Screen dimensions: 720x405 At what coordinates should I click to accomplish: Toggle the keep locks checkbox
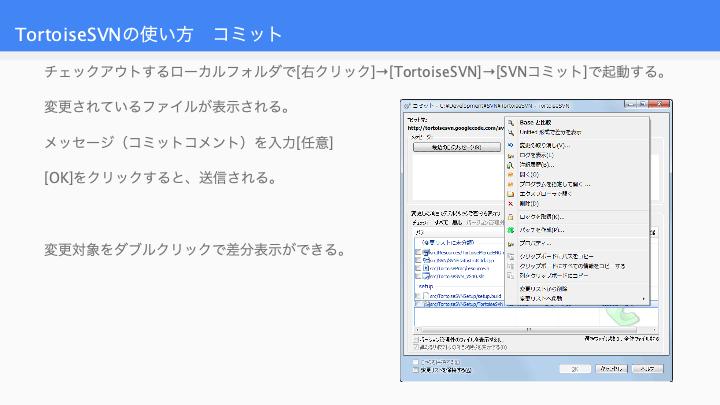pyautogui.click(x=416, y=362)
